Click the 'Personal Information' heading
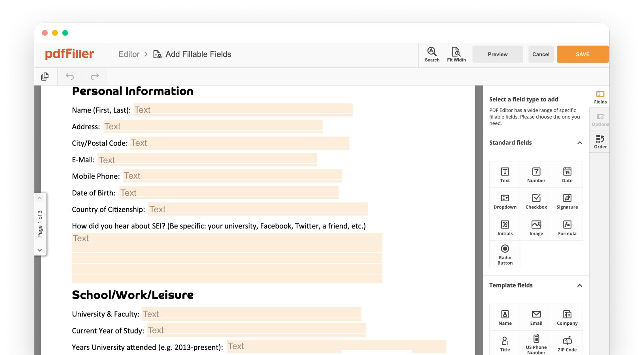This screenshot has height=355, width=644. click(133, 91)
